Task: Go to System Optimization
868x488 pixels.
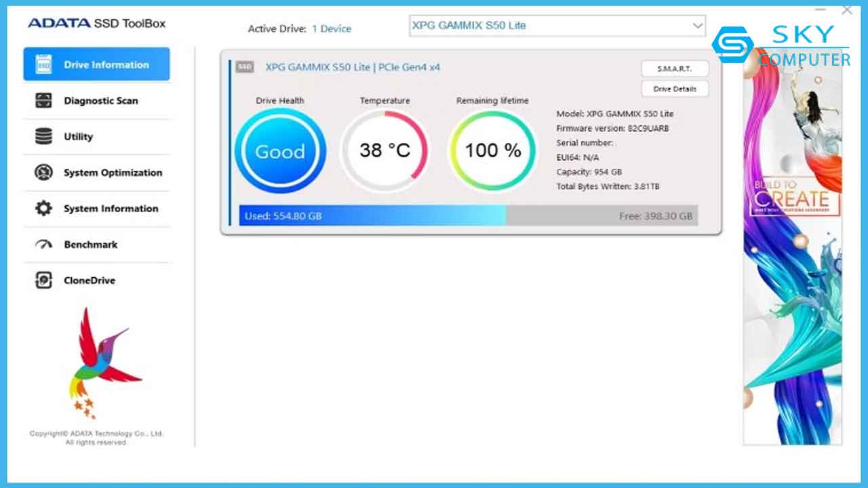Action: tap(96, 172)
